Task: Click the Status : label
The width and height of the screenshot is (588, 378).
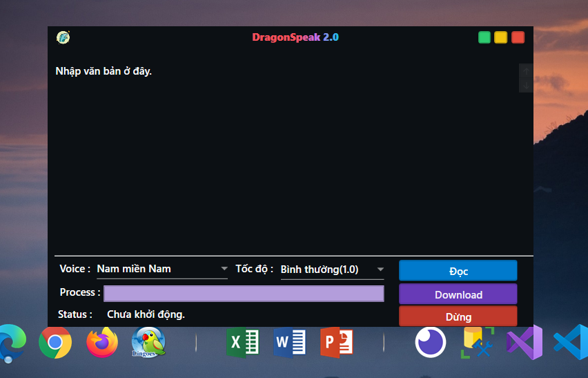Action: tap(75, 314)
